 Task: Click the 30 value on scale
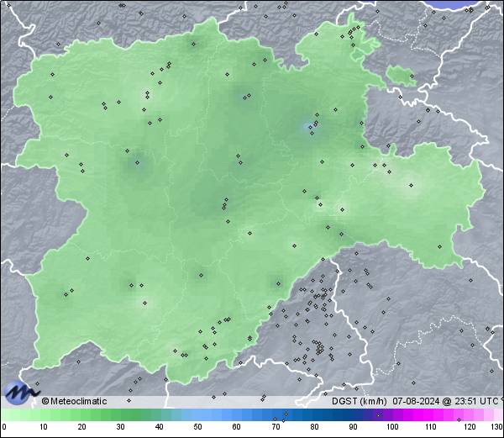click(x=120, y=427)
